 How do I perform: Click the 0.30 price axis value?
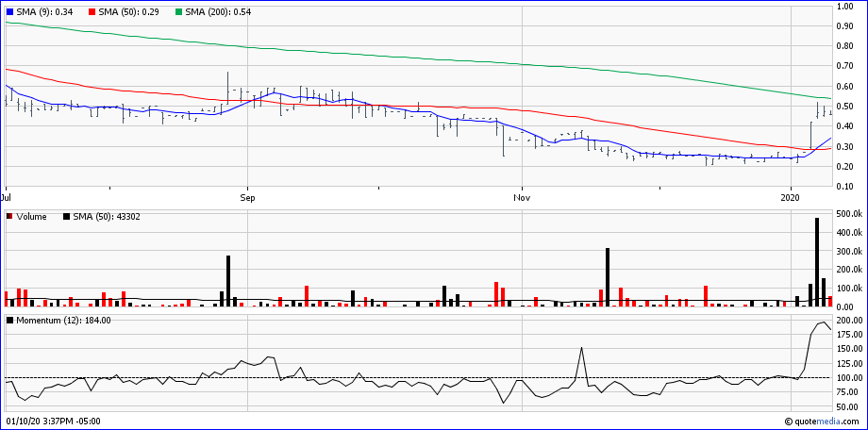(x=845, y=147)
